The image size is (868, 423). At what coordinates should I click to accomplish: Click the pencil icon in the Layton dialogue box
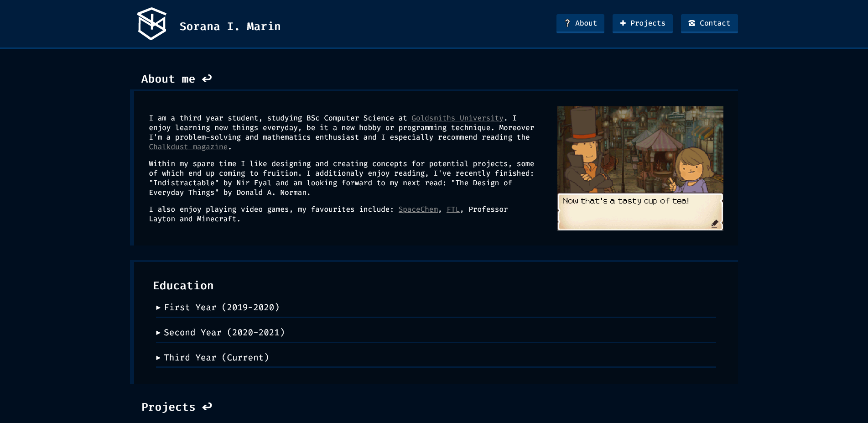tap(714, 223)
